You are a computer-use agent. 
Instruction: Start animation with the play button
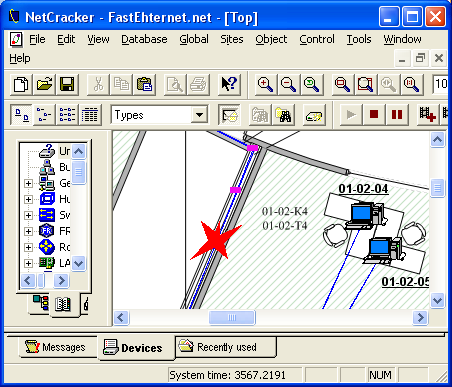coord(351,115)
